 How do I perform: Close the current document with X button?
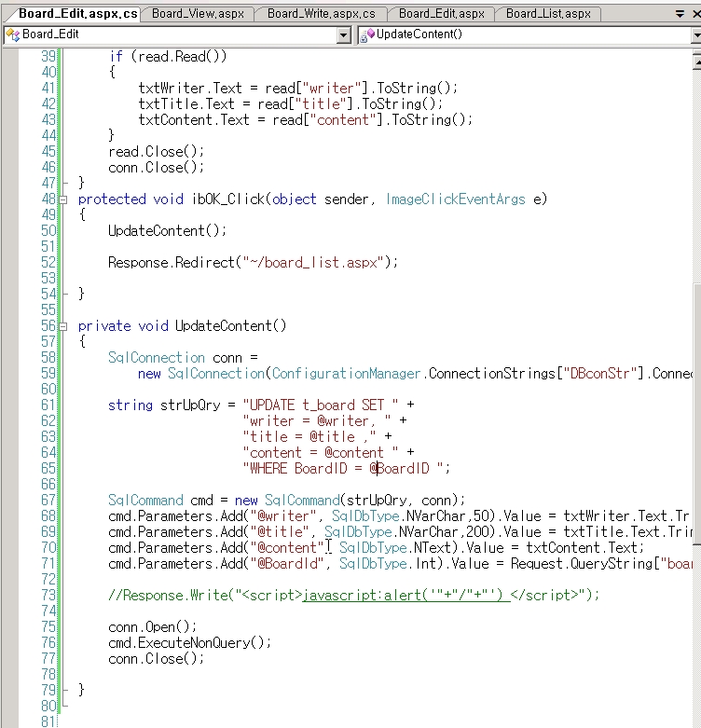click(696, 14)
